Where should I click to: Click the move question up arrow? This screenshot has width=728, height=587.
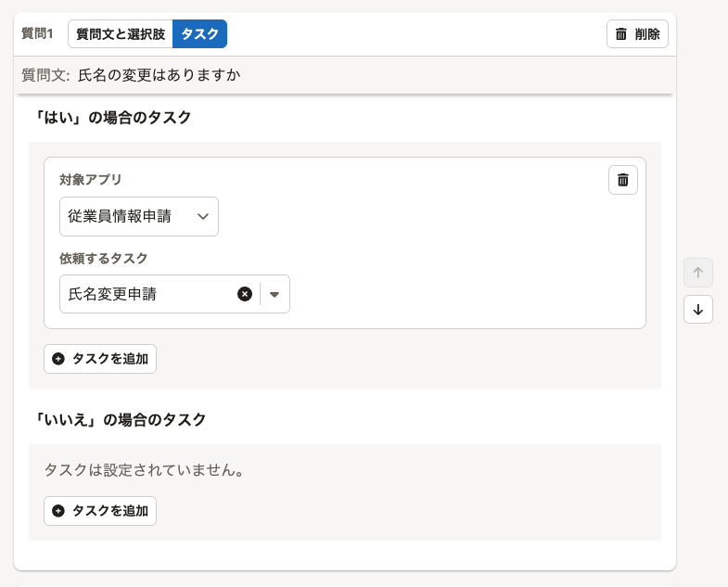click(698, 273)
